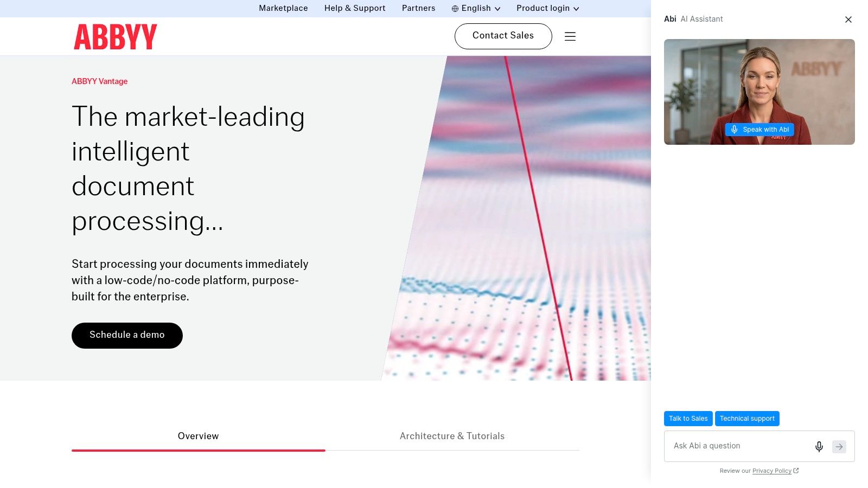Click the microphone icon in the question box
This screenshot has width=868, height=488.
coord(819,446)
